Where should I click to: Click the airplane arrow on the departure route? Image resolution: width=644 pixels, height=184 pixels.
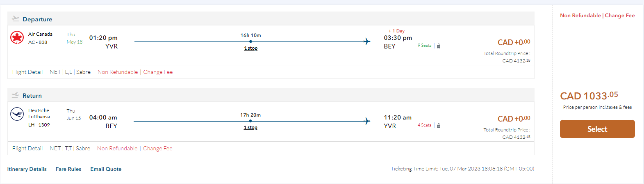pos(367,41)
